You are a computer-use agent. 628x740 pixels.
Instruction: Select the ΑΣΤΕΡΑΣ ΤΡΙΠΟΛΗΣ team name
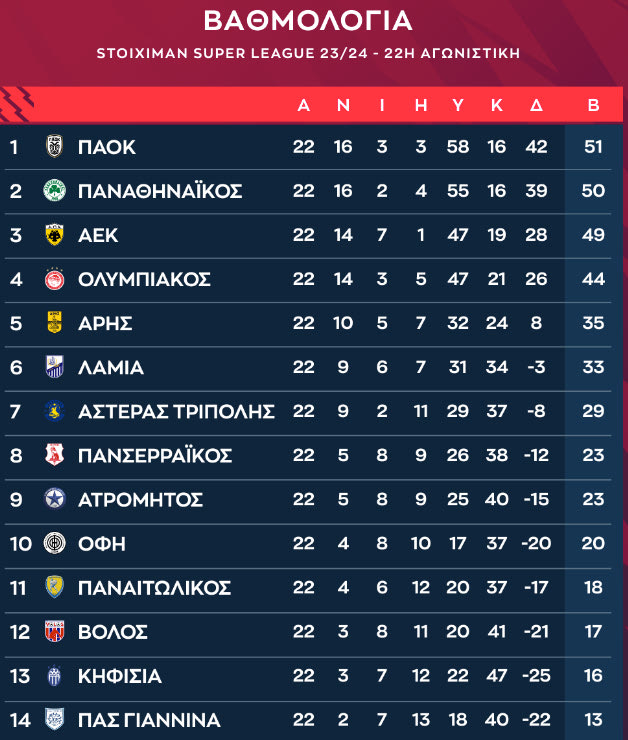click(176, 411)
